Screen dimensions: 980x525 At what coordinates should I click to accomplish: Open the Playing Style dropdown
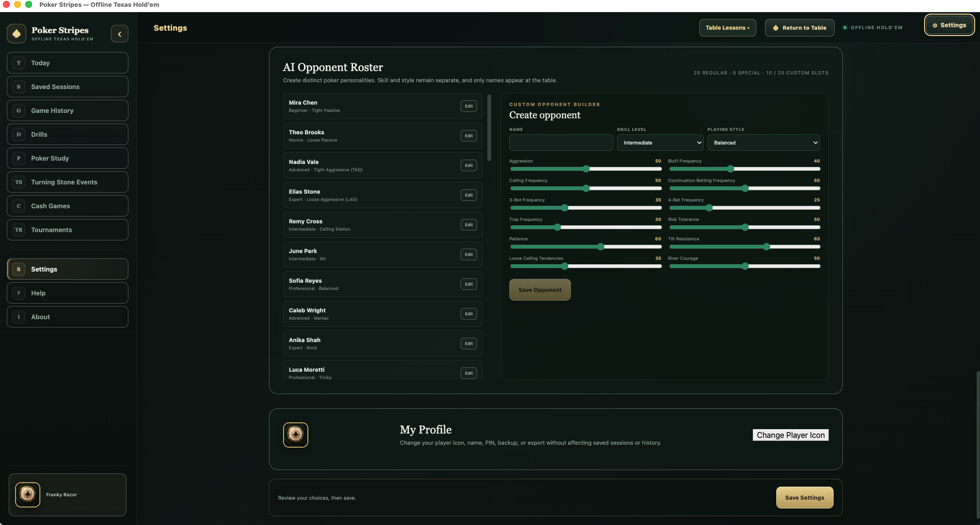point(764,143)
